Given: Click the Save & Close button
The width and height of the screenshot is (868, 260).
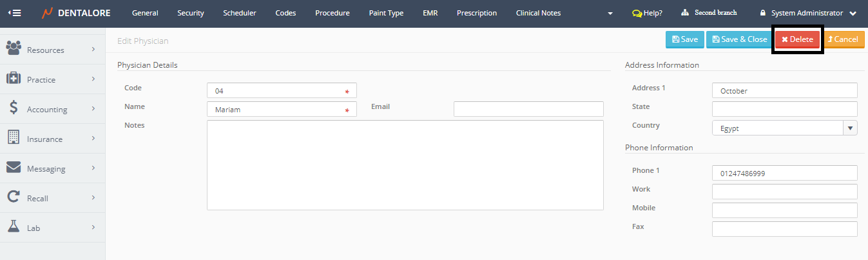Looking at the screenshot, I should click(x=739, y=39).
